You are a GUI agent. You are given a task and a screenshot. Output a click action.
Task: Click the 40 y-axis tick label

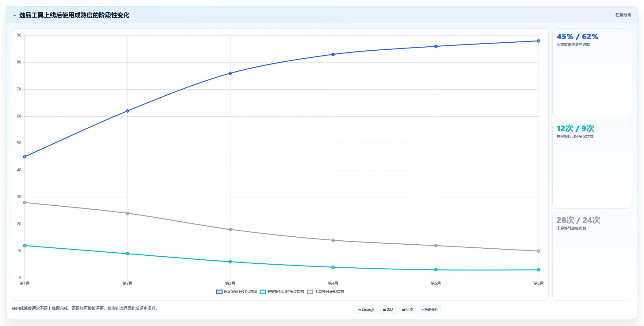click(x=19, y=170)
